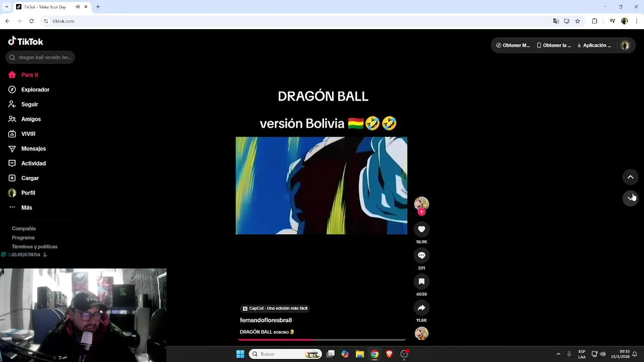Image resolution: width=644 pixels, height=362 pixels.
Task: Open the Windows Start menu
Action: click(x=240, y=354)
